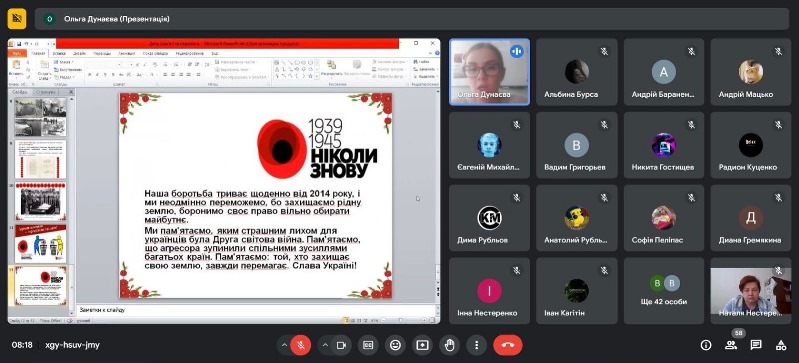Click Никита Гостищев's avatar
The height and width of the screenshot is (363, 799).
pos(664,145)
